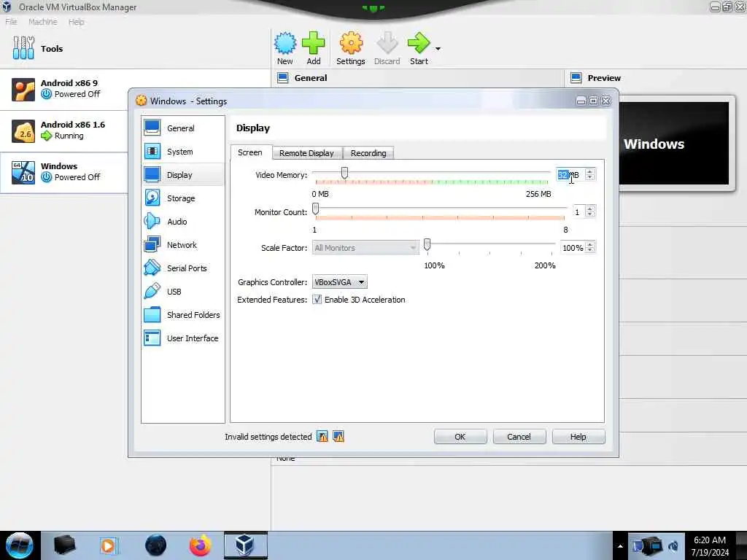Open the media player taskbar icon

coord(108,545)
